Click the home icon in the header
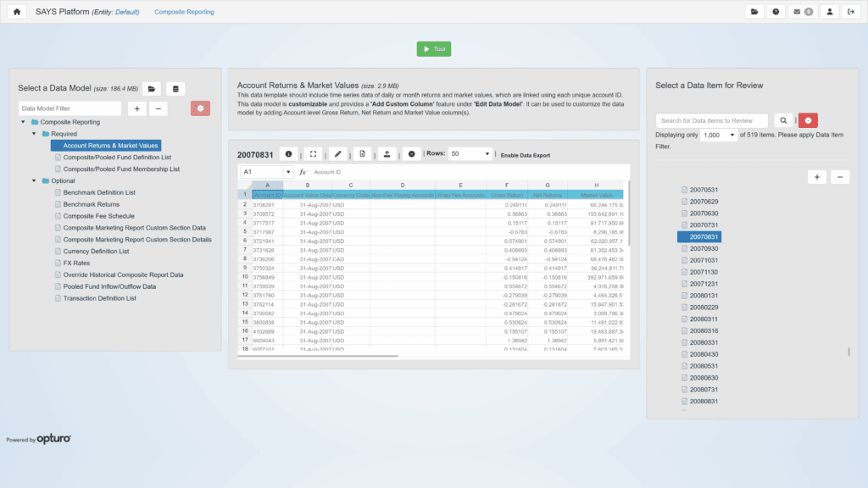The height and width of the screenshot is (488, 868). click(x=17, y=12)
